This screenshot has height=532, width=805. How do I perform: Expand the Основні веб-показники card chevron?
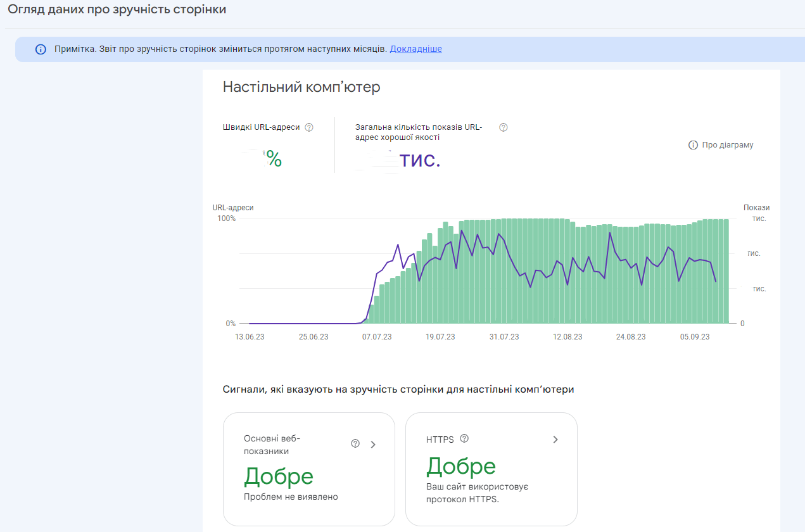tap(373, 445)
